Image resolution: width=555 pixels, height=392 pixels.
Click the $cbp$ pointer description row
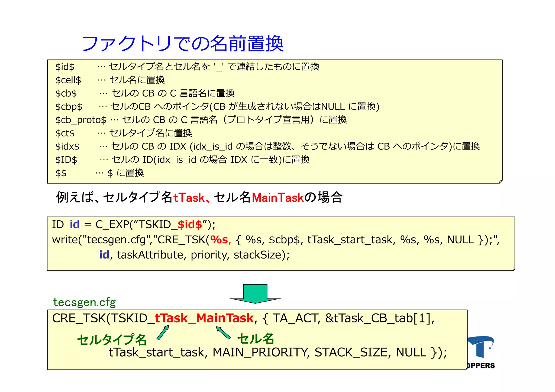[x=217, y=106]
